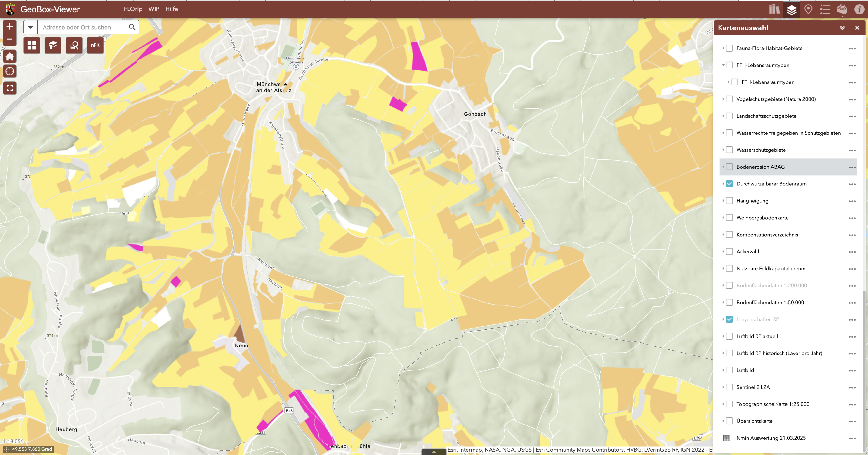Click the Bodenflächendaten 1:200.000 label
This screenshot has height=455, width=868.
[772, 286]
